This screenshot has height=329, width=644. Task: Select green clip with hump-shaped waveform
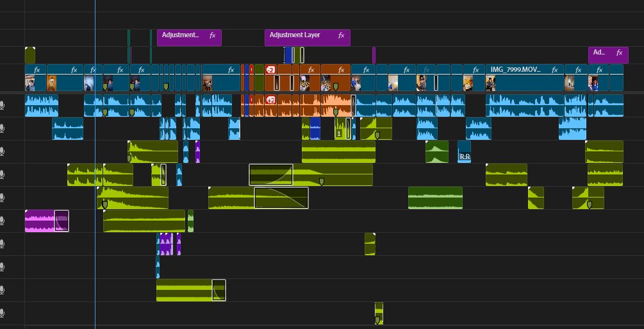coord(437,151)
